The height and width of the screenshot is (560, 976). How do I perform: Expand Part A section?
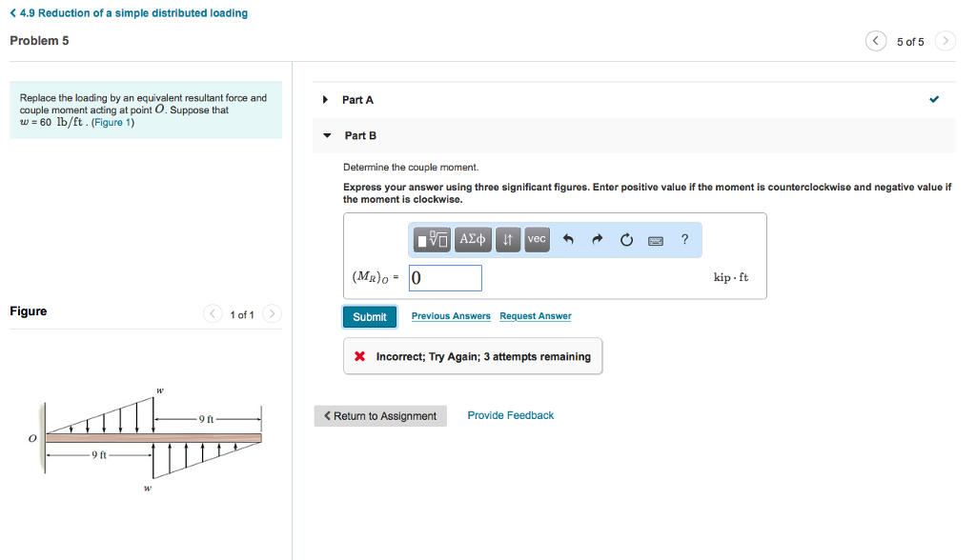[326, 100]
